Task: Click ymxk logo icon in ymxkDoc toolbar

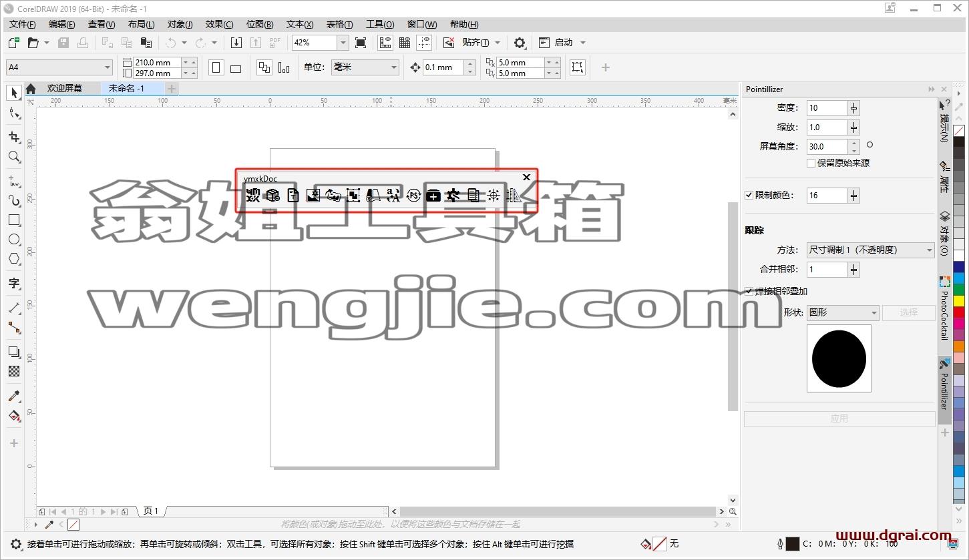Action: [252, 195]
